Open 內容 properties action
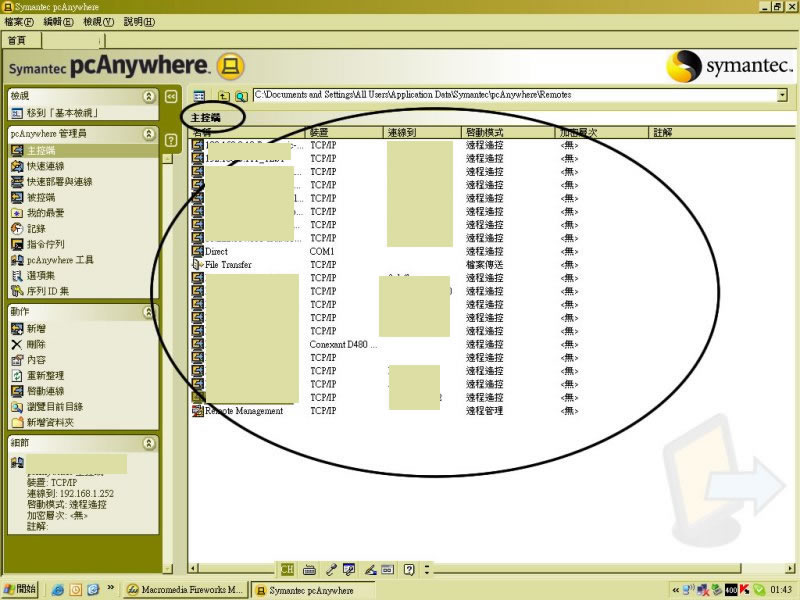 pos(29,360)
